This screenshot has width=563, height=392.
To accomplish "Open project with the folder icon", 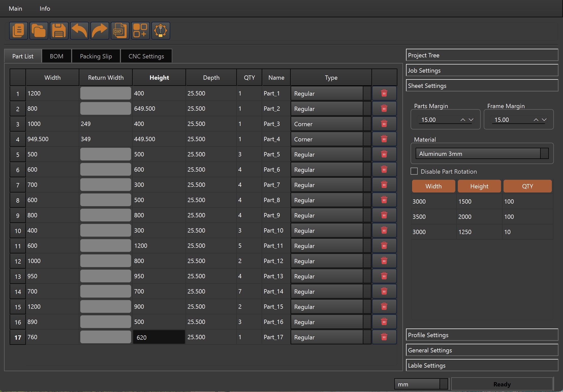I will (x=39, y=31).
